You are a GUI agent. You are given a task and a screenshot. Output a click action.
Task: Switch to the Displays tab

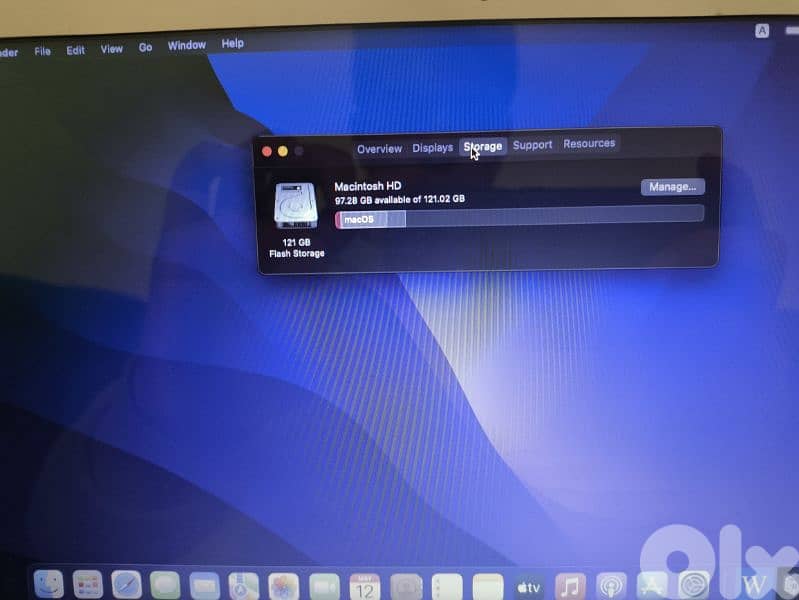433,148
